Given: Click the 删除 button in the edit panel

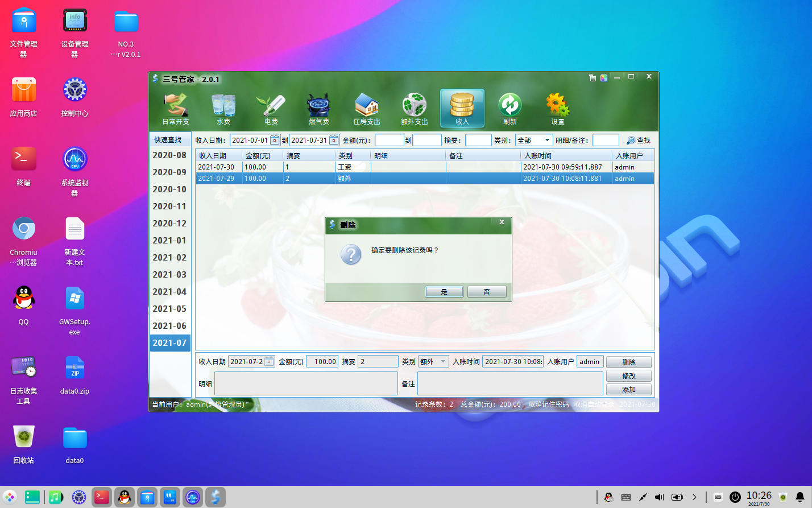Looking at the screenshot, I should click(629, 362).
